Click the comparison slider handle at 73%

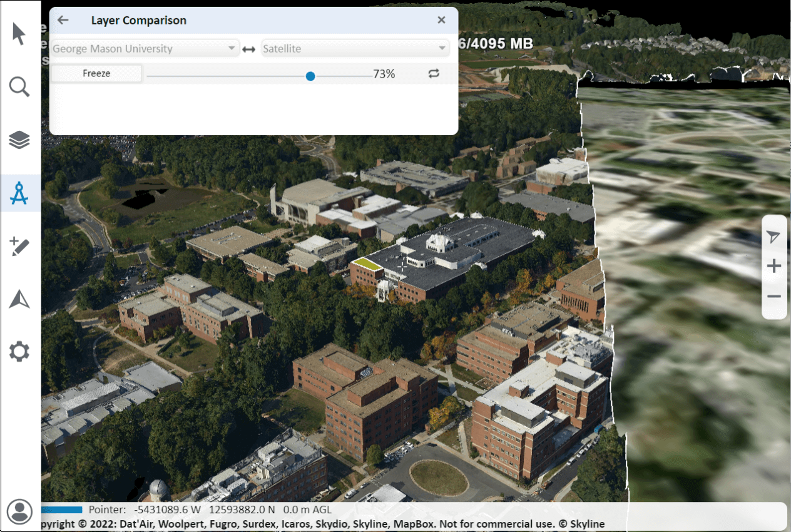point(310,76)
